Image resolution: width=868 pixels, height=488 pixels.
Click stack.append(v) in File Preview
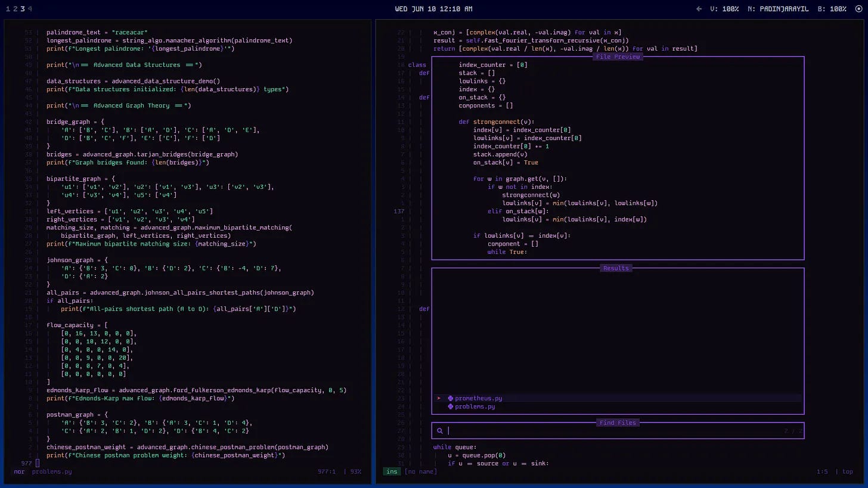coord(500,154)
